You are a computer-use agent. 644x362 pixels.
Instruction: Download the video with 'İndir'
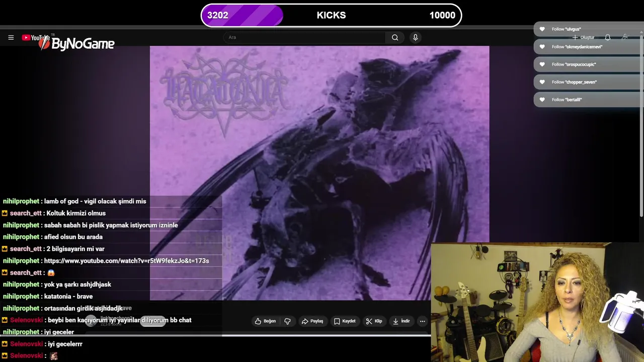(x=401, y=321)
